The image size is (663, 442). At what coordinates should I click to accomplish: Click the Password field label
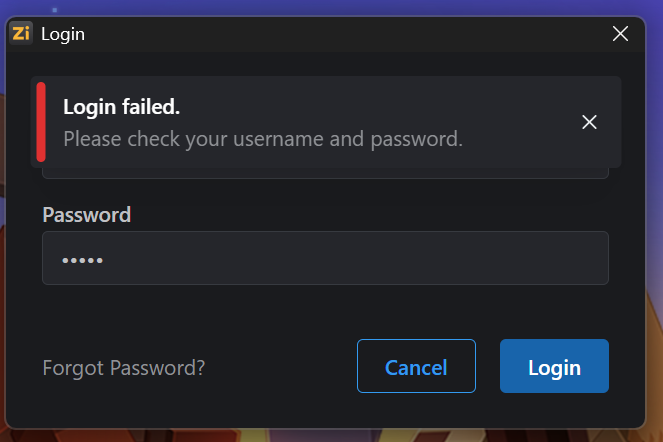point(87,214)
